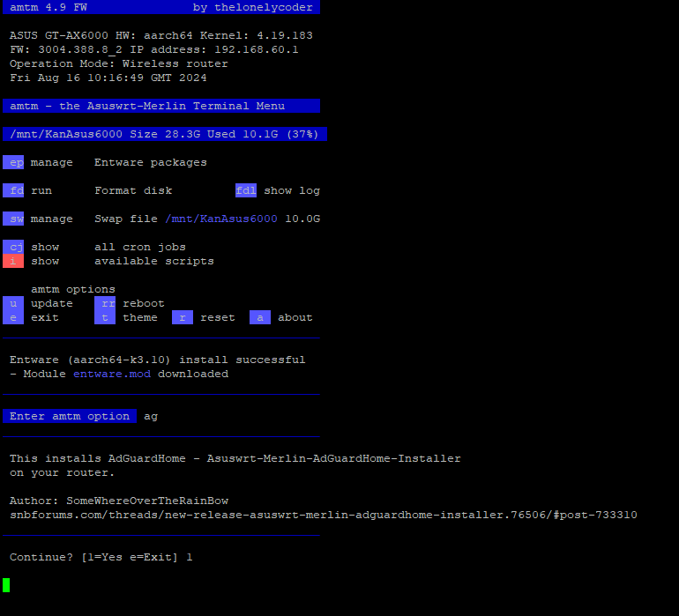
Task: Click the 'cj' cron jobs key
Action: [x=13, y=247]
